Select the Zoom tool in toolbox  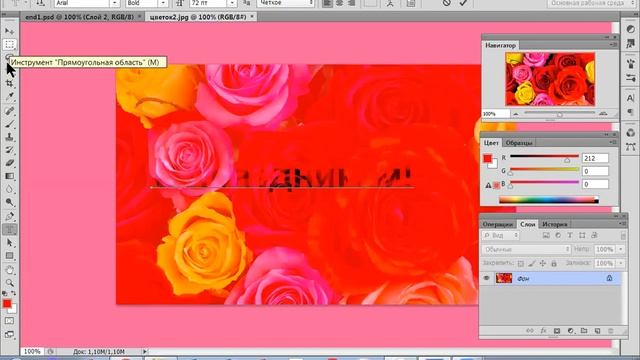click(9, 282)
